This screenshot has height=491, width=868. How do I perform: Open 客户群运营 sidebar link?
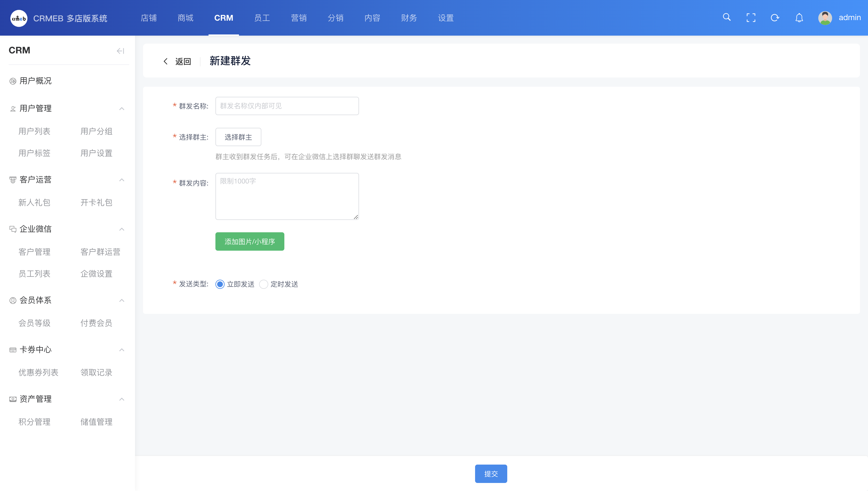[x=101, y=252]
